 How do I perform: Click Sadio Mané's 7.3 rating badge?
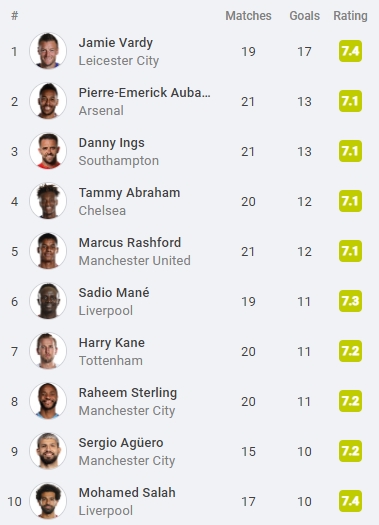click(350, 301)
